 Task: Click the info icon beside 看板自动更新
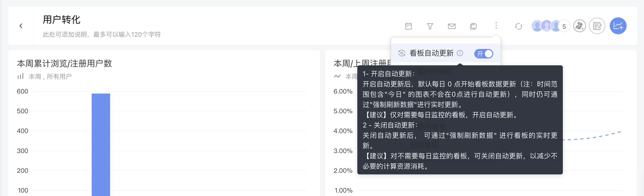coord(460,53)
